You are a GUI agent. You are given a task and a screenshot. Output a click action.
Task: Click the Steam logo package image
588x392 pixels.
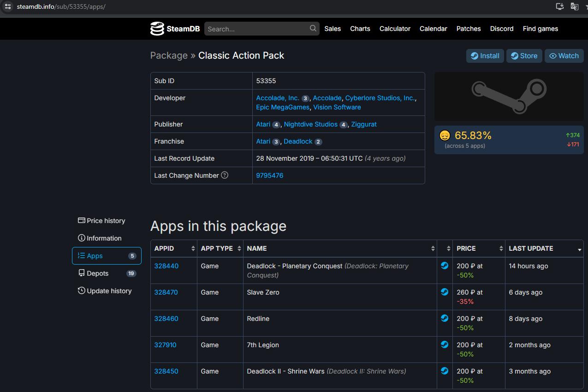click(x=509, y=96)
